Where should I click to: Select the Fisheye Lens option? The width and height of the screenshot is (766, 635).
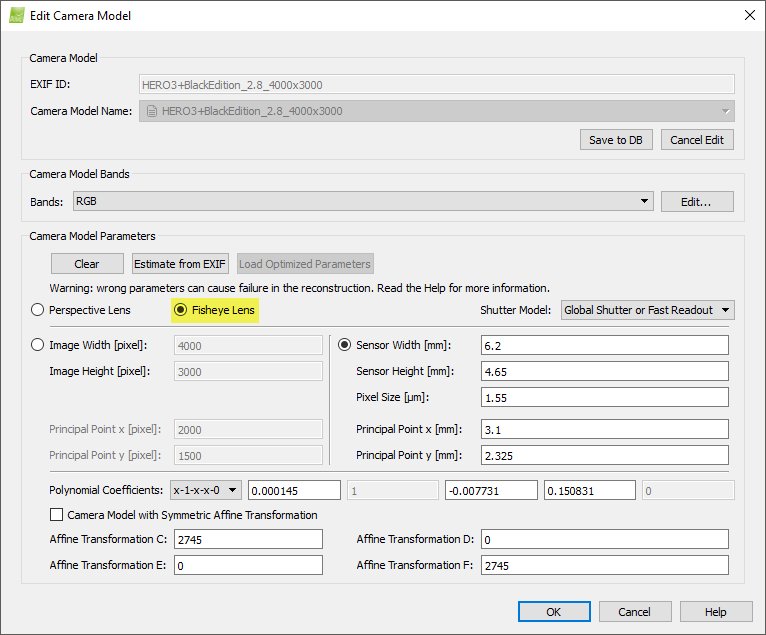point(181,310)
